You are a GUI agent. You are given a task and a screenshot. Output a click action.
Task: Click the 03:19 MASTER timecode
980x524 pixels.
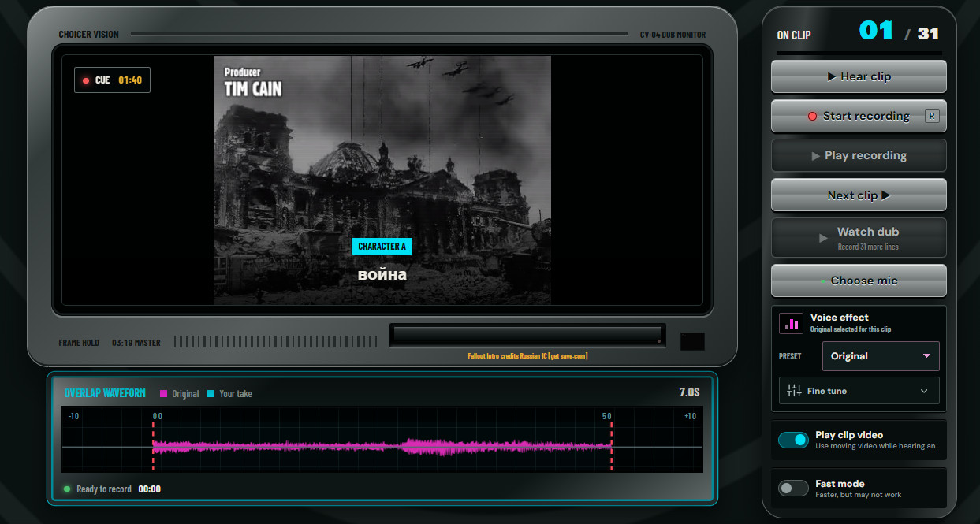(136, 343)
